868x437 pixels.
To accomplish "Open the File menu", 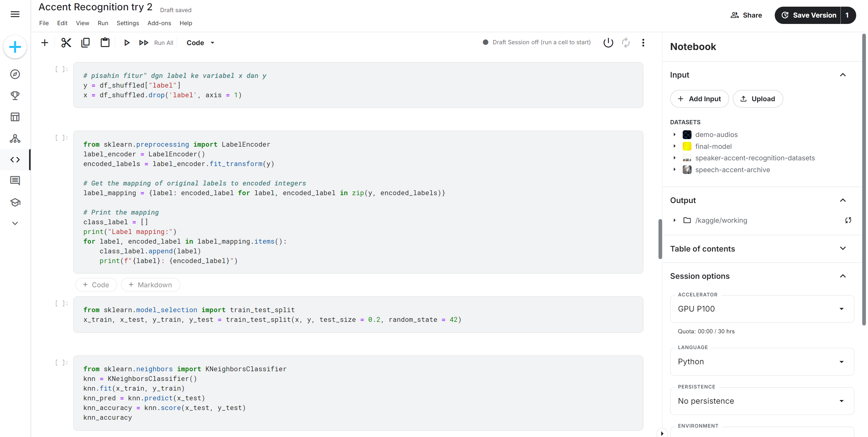I will tap(44, 23).
